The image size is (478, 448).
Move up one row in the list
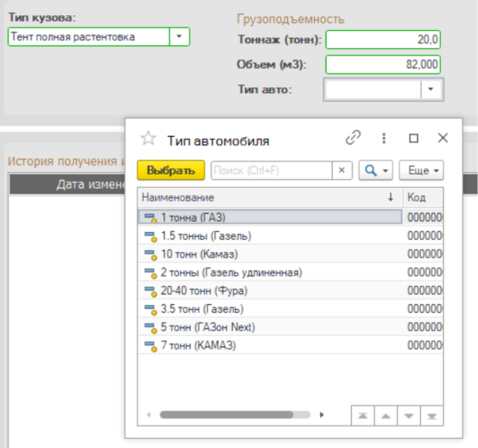pyautogui.click(x=386, y=415)
